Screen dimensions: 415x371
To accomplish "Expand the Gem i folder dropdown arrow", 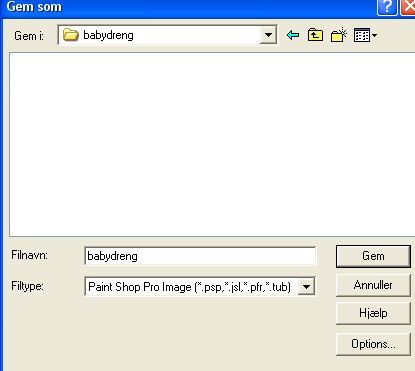I will coord(268,35).
